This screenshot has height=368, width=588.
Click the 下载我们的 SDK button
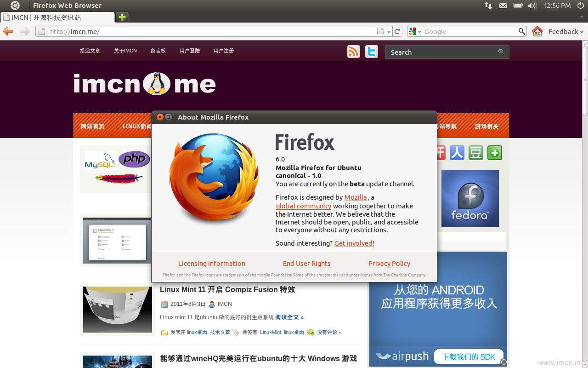(469, 357)
